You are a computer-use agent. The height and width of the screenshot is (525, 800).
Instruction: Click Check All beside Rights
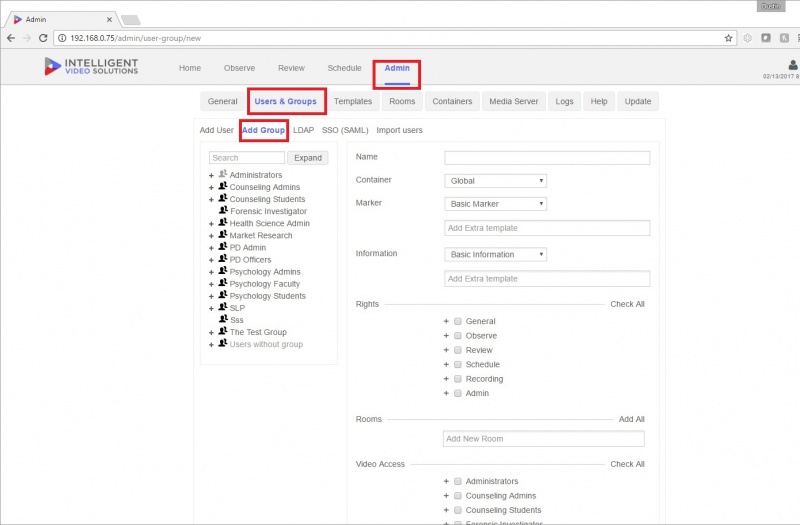(628, 304)
